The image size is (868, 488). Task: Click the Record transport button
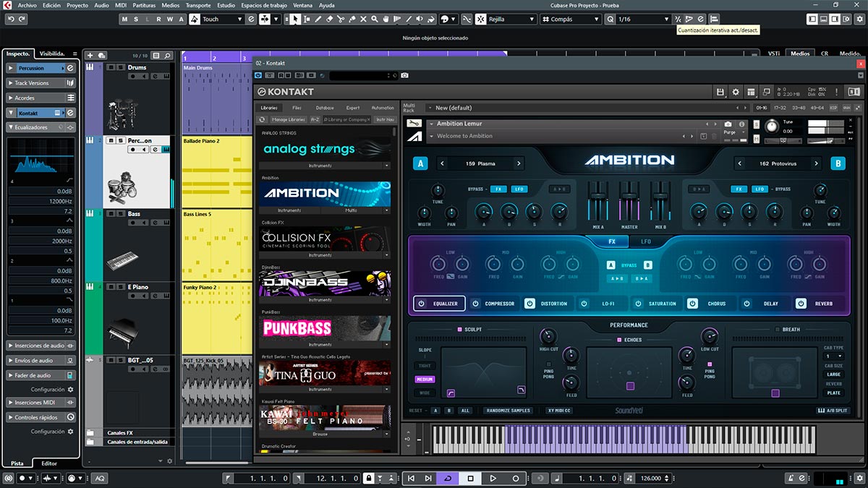coord(516,478)
